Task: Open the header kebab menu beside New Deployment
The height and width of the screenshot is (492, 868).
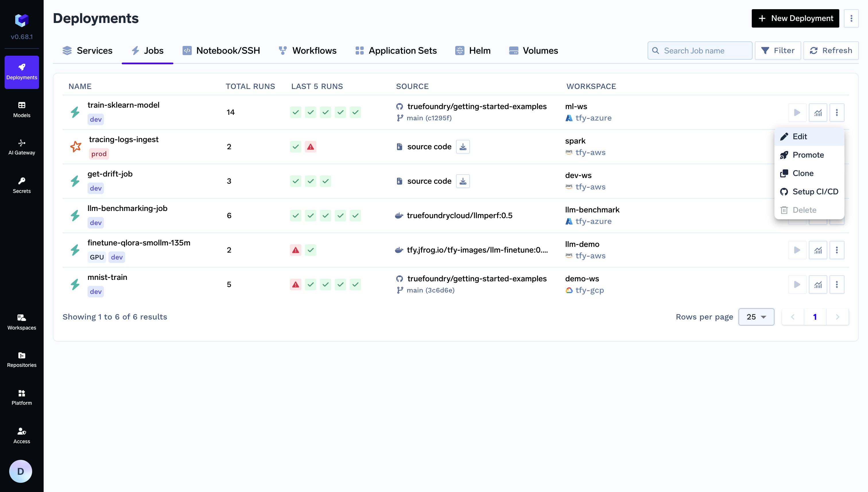Action: [x=851, y=18]
